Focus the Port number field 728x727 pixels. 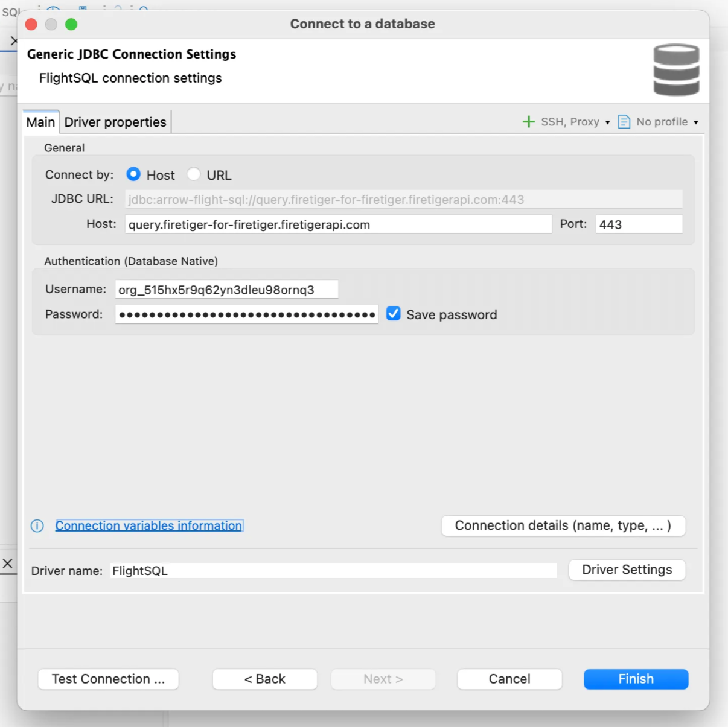pyautogui.click(x=639, y=224)
